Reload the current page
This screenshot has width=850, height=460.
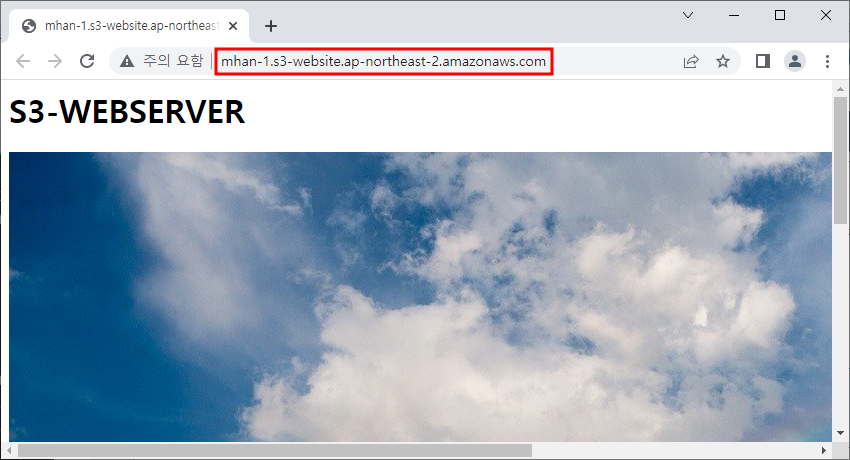coord(87,61)
